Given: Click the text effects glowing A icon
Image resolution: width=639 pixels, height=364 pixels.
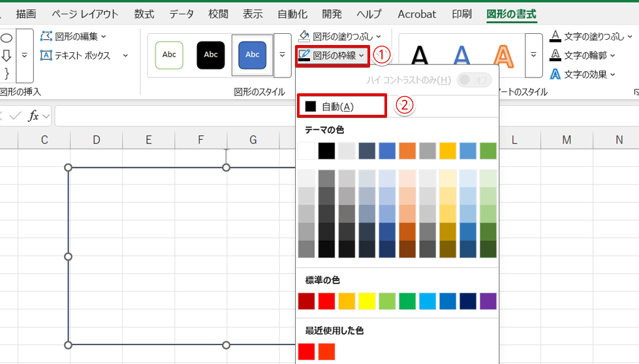Looking at the screenshot, I should point(555,74).
